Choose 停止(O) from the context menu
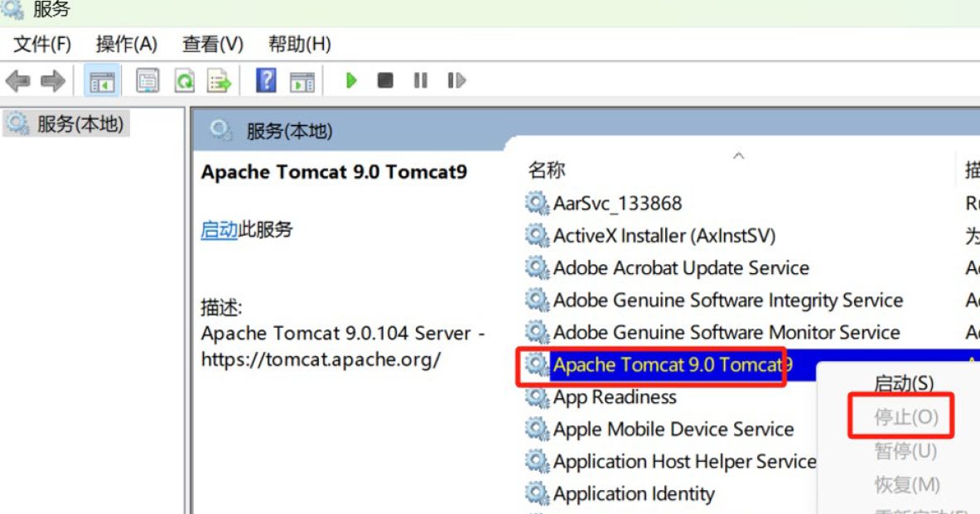This screenshot has height=514, width=980. coord(905,416)
